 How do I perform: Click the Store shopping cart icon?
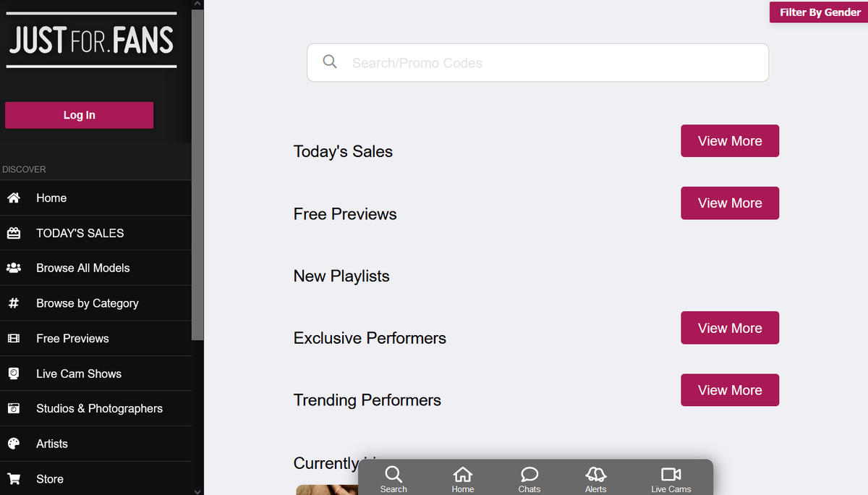[x=14, y=479]
